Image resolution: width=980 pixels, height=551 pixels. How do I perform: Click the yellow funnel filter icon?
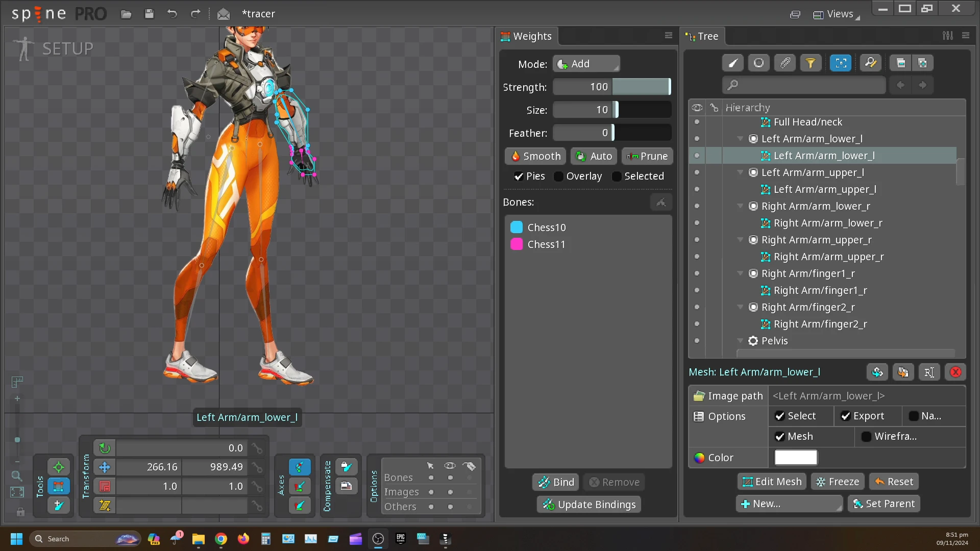pos(811,63)
